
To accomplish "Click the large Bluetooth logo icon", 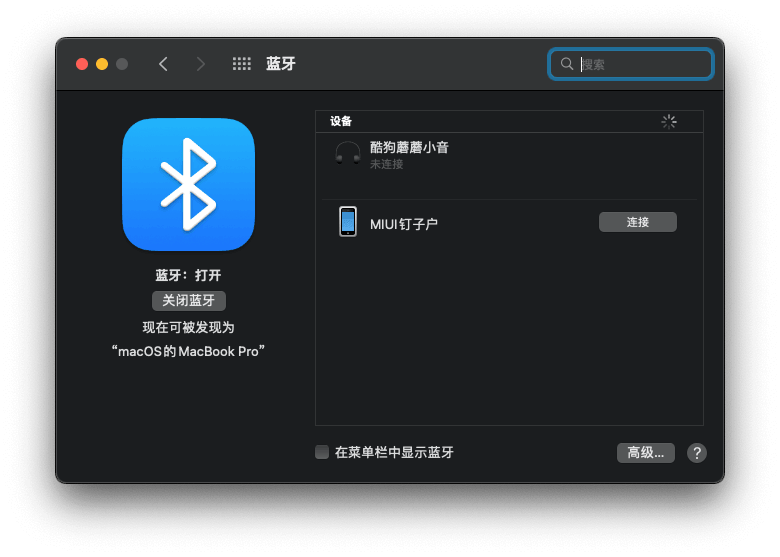I will (189, 185).
